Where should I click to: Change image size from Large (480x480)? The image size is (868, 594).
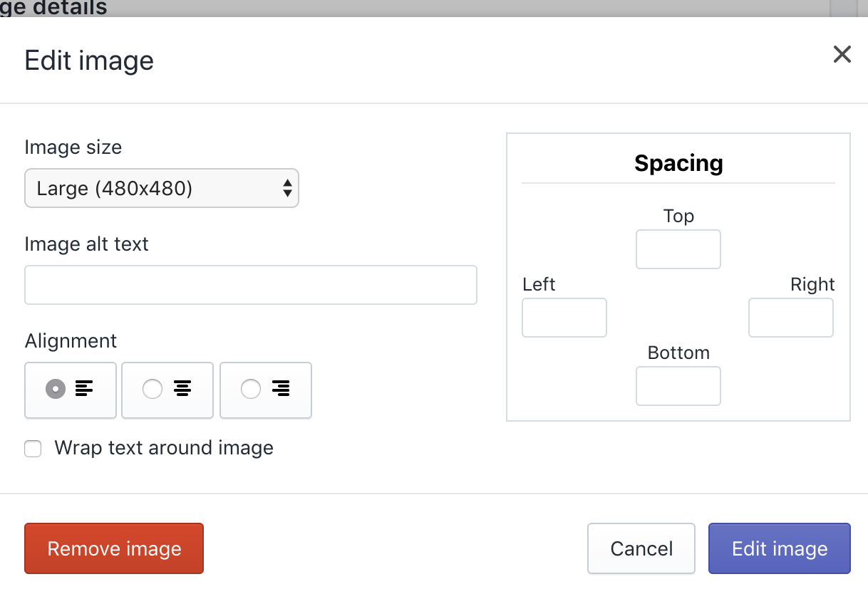pos(161,188)
